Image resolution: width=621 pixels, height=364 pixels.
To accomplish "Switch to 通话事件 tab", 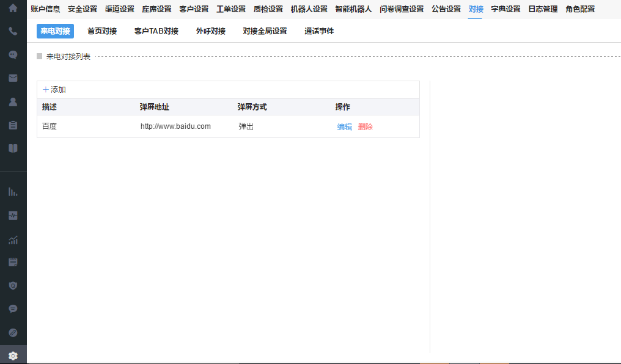I will [319, 31].
